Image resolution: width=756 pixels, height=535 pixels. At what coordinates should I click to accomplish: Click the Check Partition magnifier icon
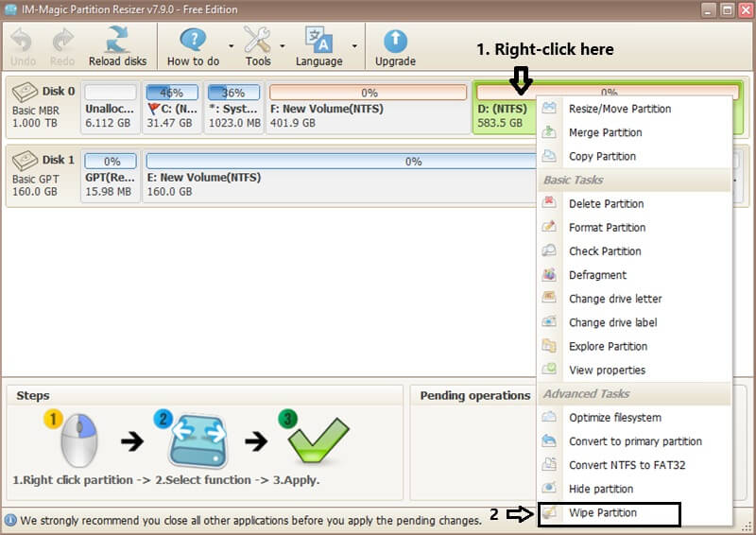click(549, 250)
